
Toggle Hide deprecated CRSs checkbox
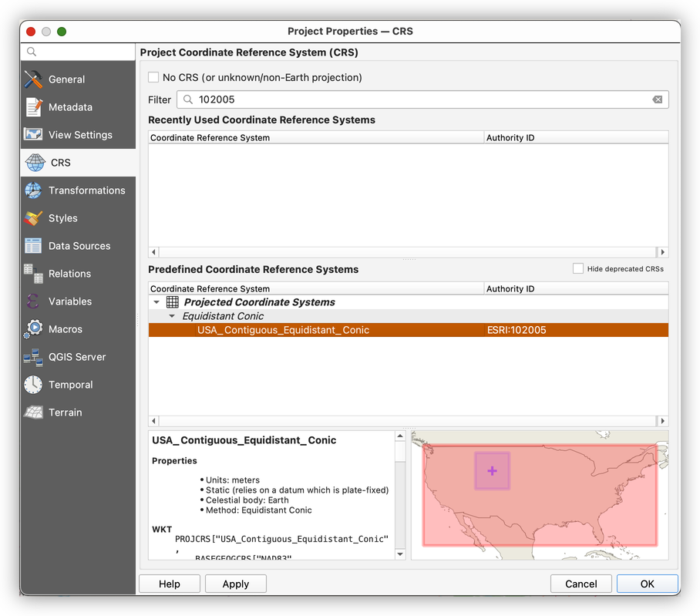(578, 269)
